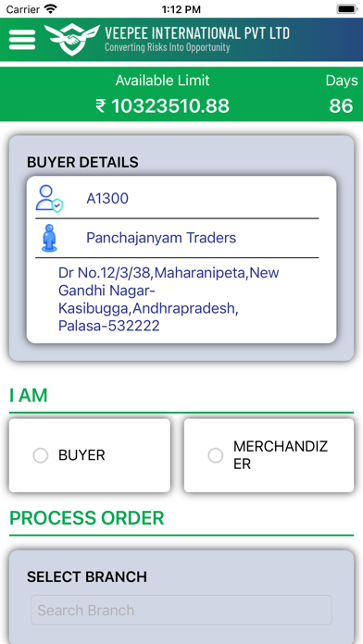Tap the Wi-Fi status icon
This screenshot has width=363, height=644.
(x=51, y=8)
